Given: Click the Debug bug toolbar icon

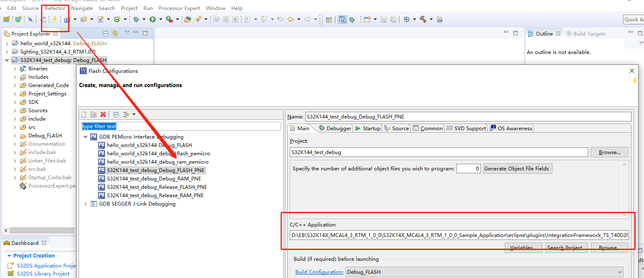Looking at the screenshot, I should tap(136, 19).
